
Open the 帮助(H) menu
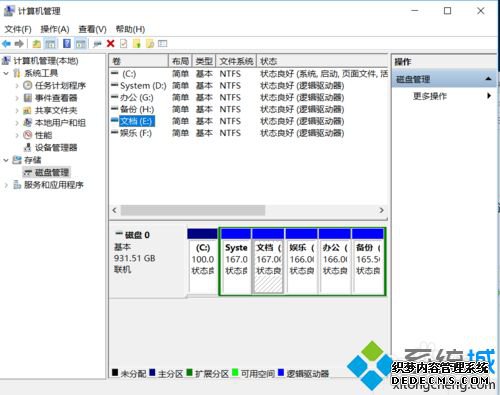(x=130, y=29)
